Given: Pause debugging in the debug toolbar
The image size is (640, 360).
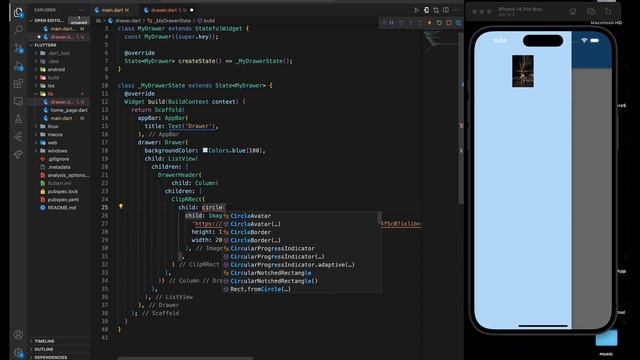Looking at the screenshot, I should (x=391, y=23).
